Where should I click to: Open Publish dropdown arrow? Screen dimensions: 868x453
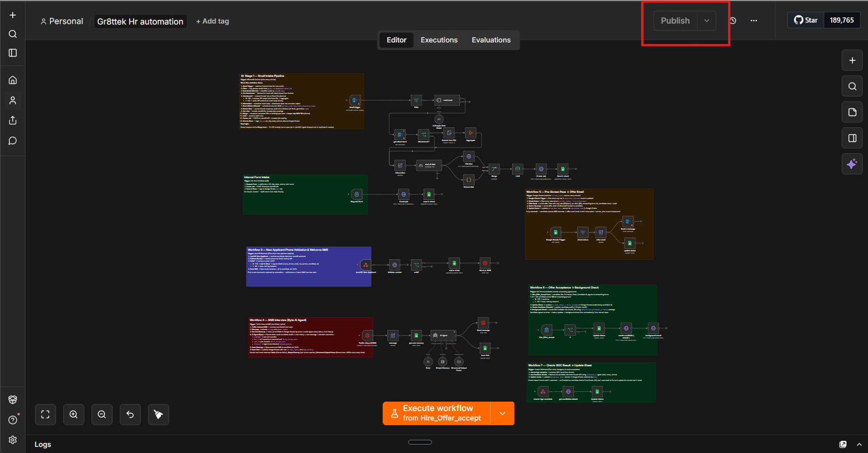coord(706,21)
